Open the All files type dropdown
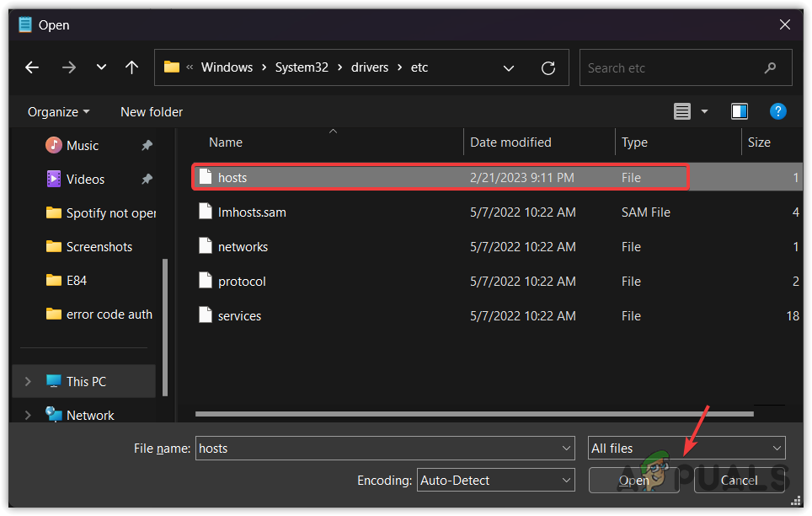Viewport: 812px width, 516px height. tap(686, 449)
